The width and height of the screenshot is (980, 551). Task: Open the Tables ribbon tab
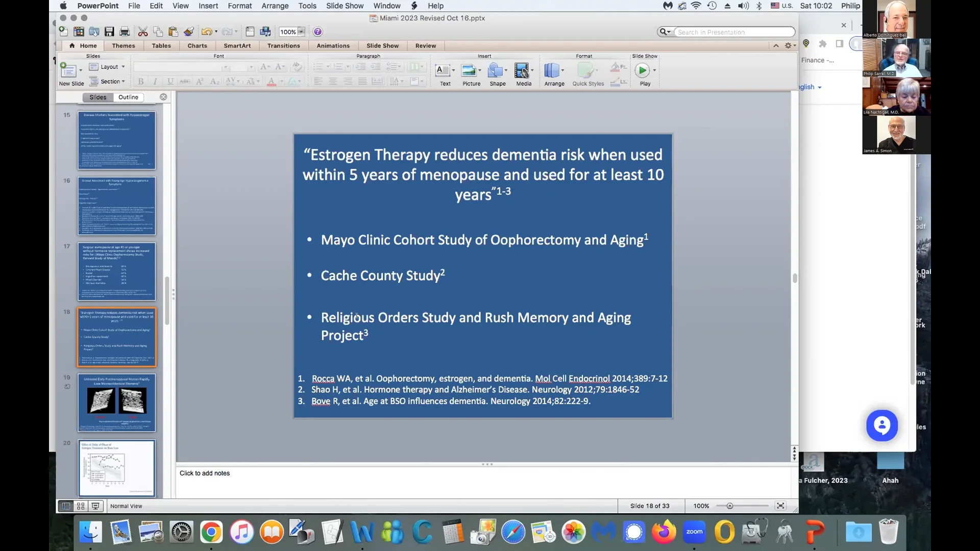click(x=161, y=46)
